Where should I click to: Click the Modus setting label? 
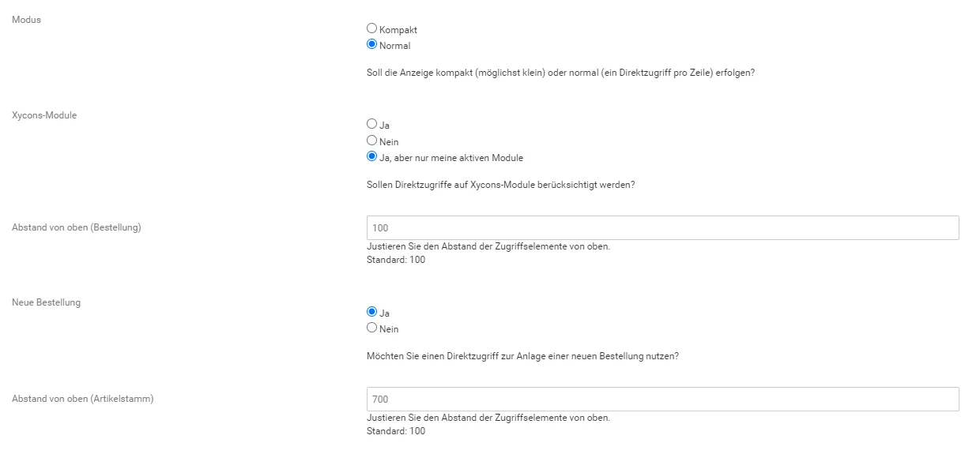click(26, 20)
